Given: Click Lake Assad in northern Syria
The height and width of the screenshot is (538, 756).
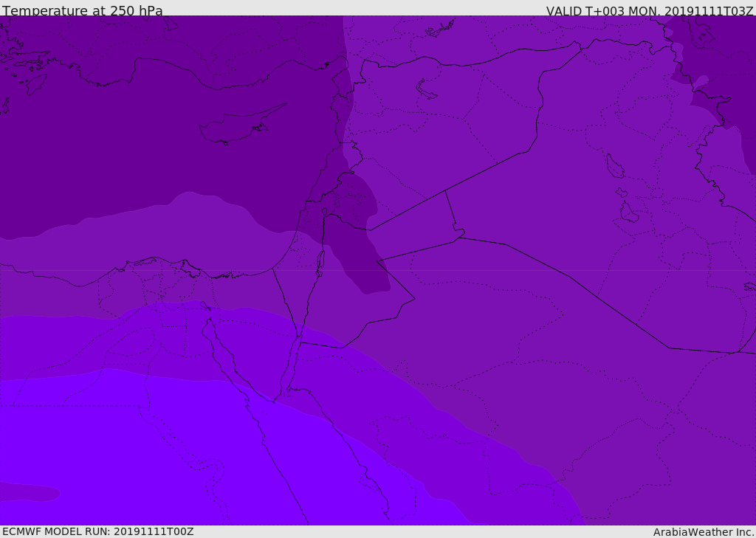Looking at the screenshot, I should [x=427, y=90].
